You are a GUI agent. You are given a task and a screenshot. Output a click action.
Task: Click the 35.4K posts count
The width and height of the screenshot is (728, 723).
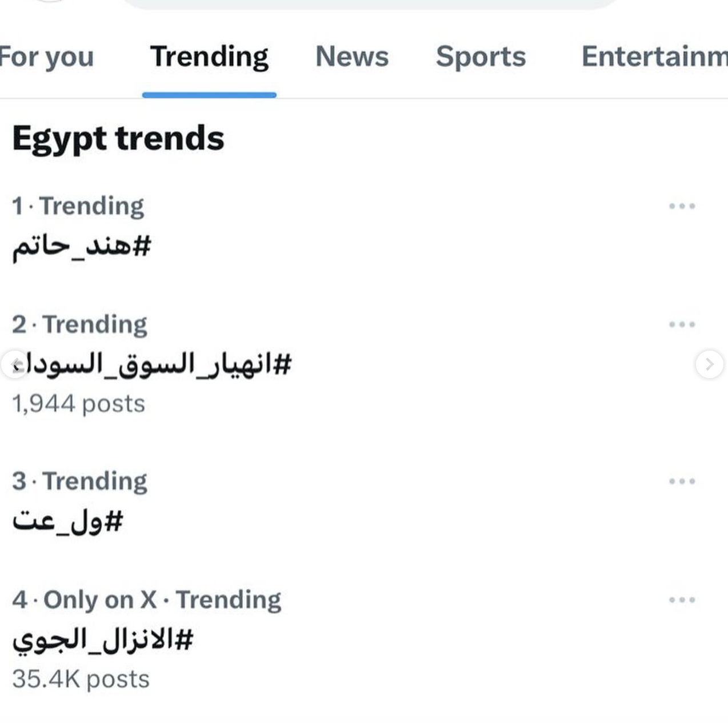pyautogui.click(x=81, y=680)
